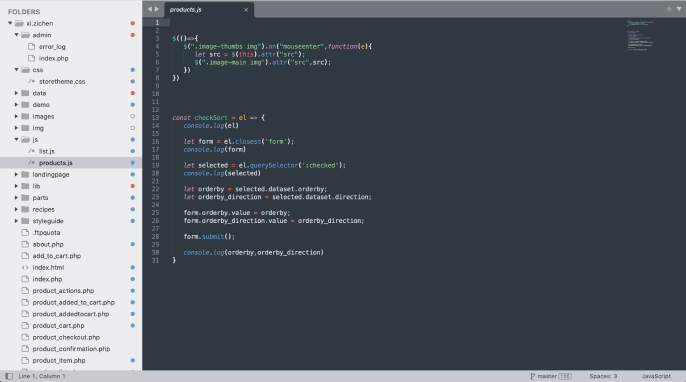Place cursor on form.submit(); line

[x=209, y=237]
